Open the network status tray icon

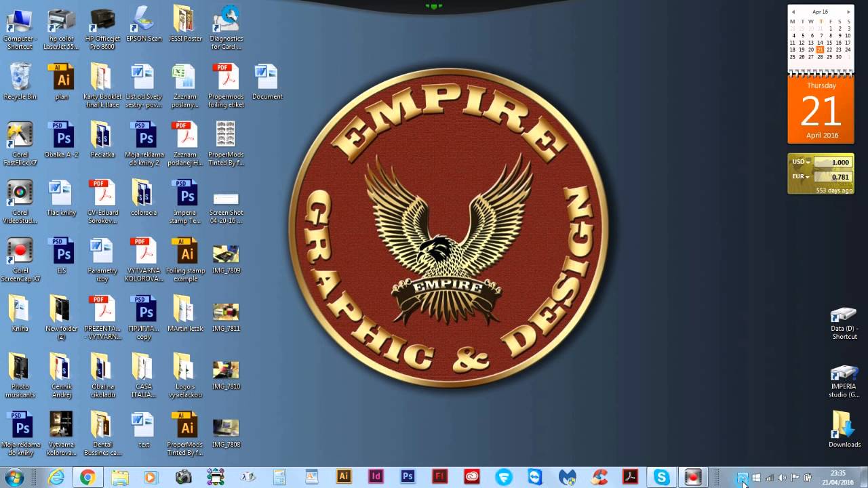pyautogui.click(x=769, y=478)
